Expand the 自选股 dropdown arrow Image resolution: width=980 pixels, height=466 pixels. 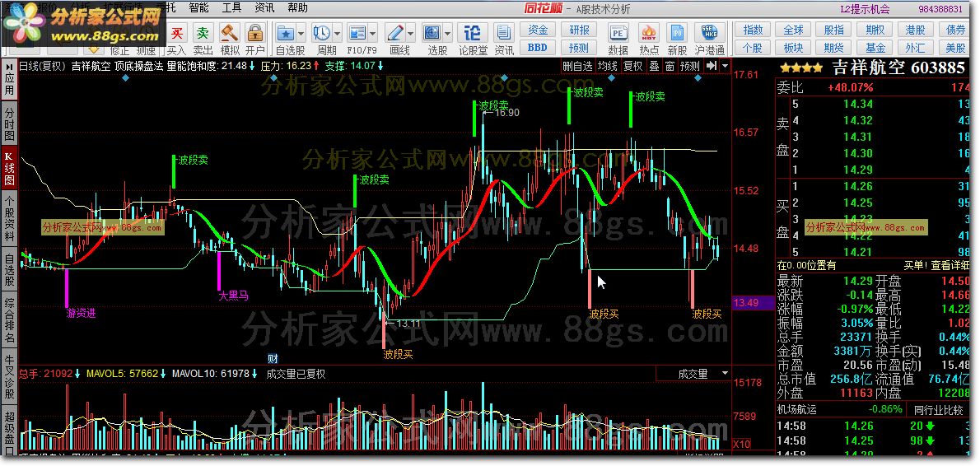click(301, 32)
